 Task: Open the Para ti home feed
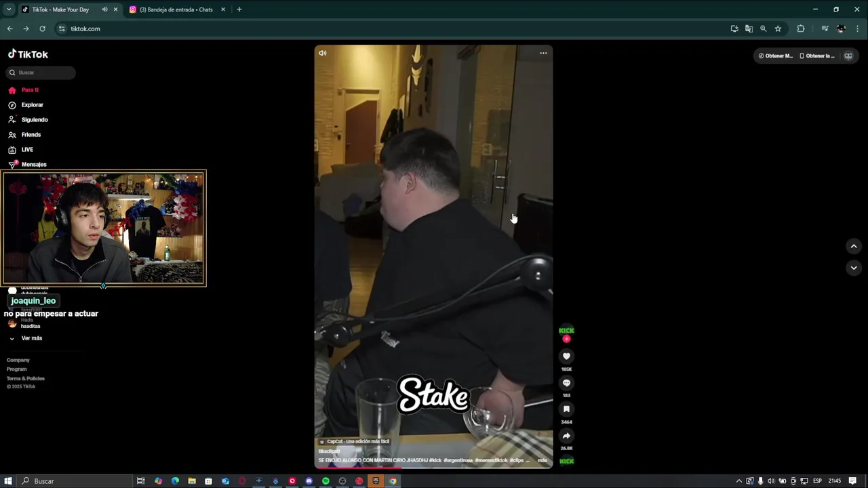click(24, 90)
